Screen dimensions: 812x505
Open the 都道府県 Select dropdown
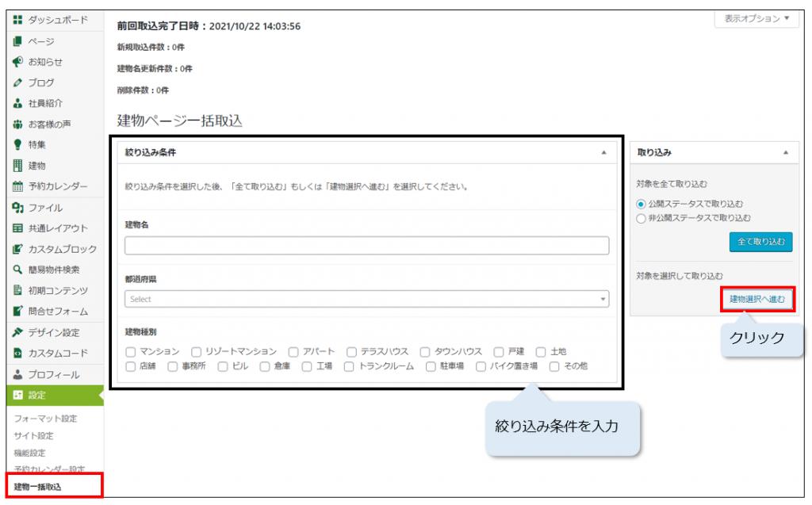[x=366, y=299]
